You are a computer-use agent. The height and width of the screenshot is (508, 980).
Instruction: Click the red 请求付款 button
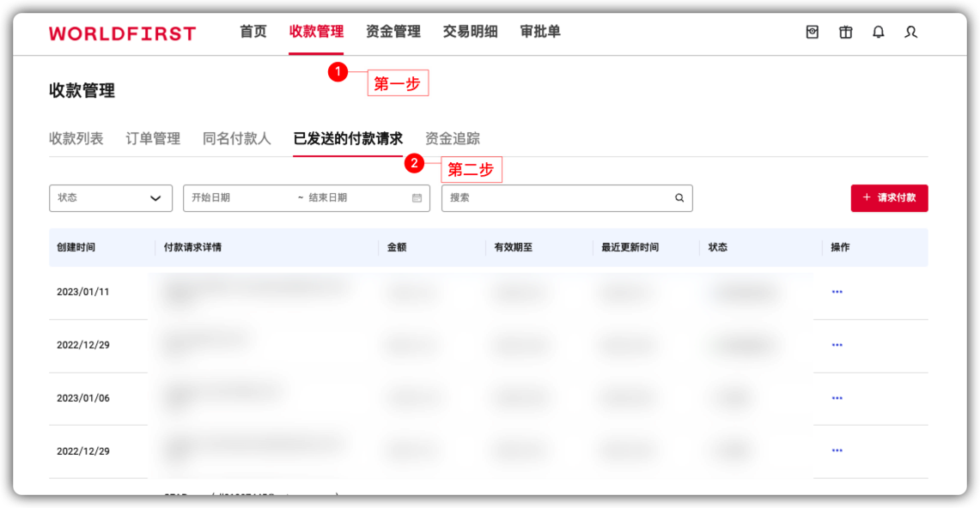tap(889, 198)
